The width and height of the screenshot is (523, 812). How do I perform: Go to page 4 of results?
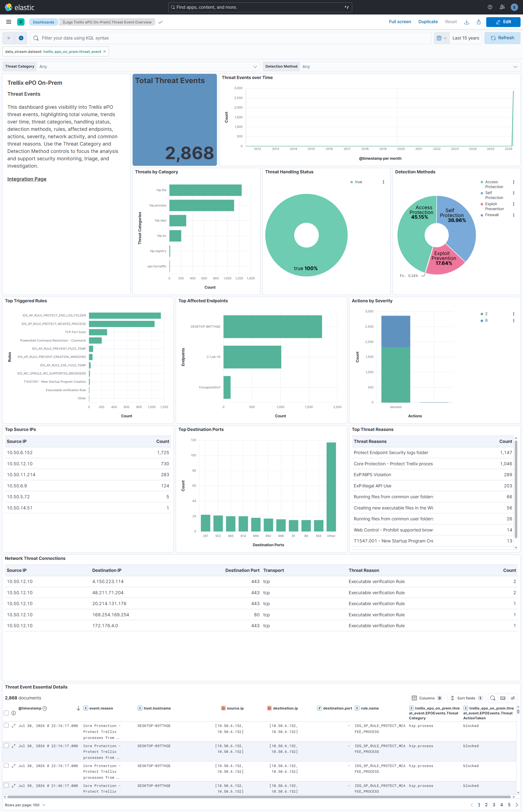[501, 805]
